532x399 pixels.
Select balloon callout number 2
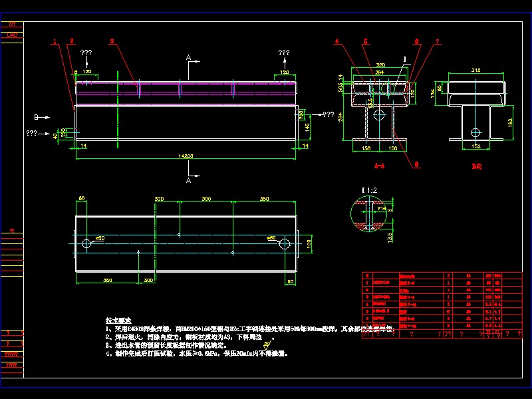pos(71,41)
